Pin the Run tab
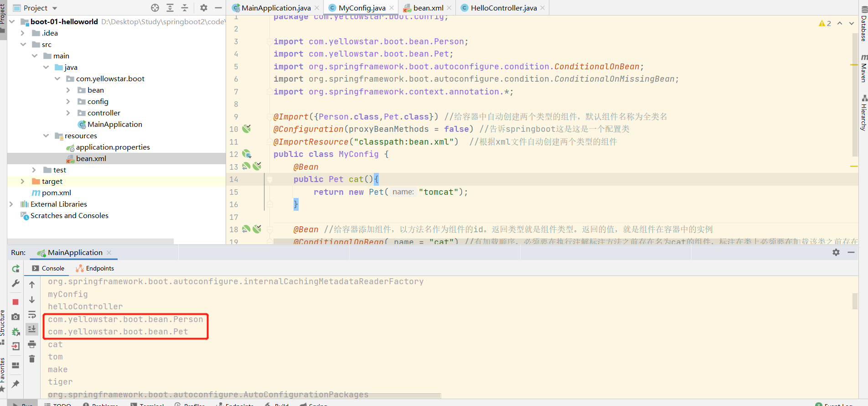Viewport: 868px width, 406px height. (15, 384)
